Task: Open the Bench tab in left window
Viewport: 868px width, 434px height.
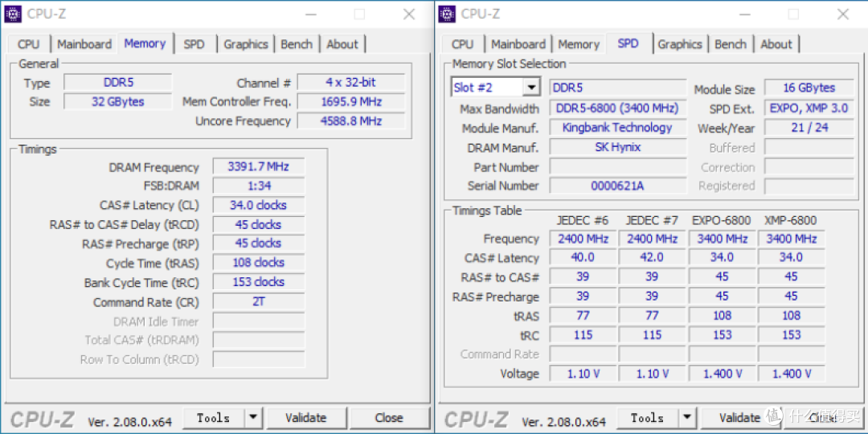Action: coord(296,44)
